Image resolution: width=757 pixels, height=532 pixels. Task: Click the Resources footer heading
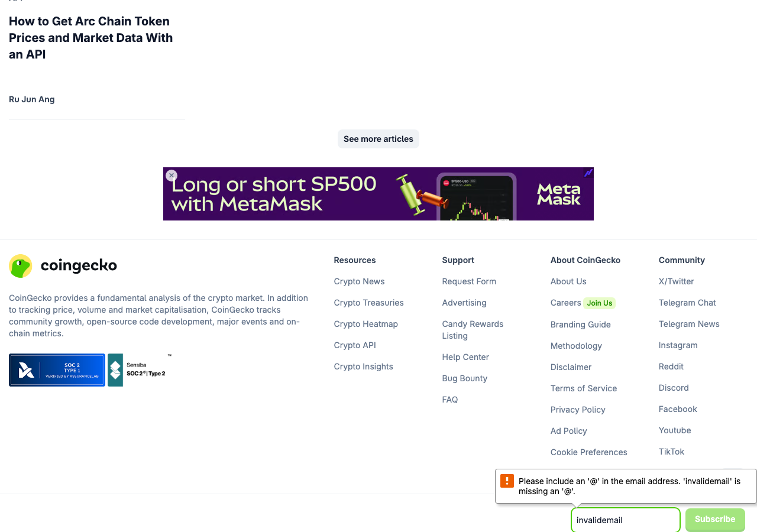pos(355,260)
